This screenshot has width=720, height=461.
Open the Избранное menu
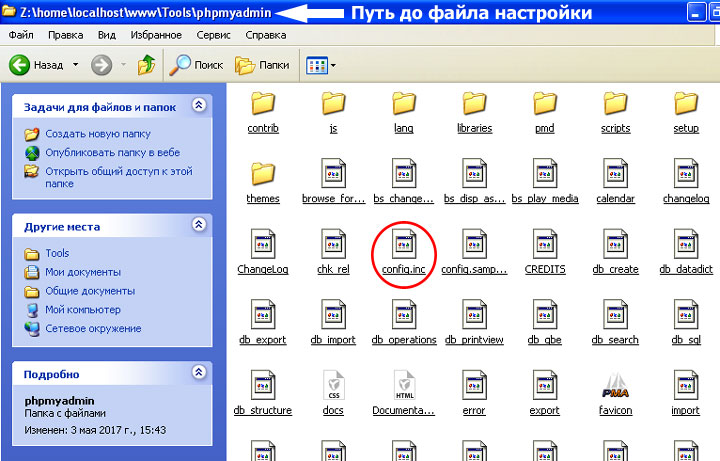tap(156, 35)
